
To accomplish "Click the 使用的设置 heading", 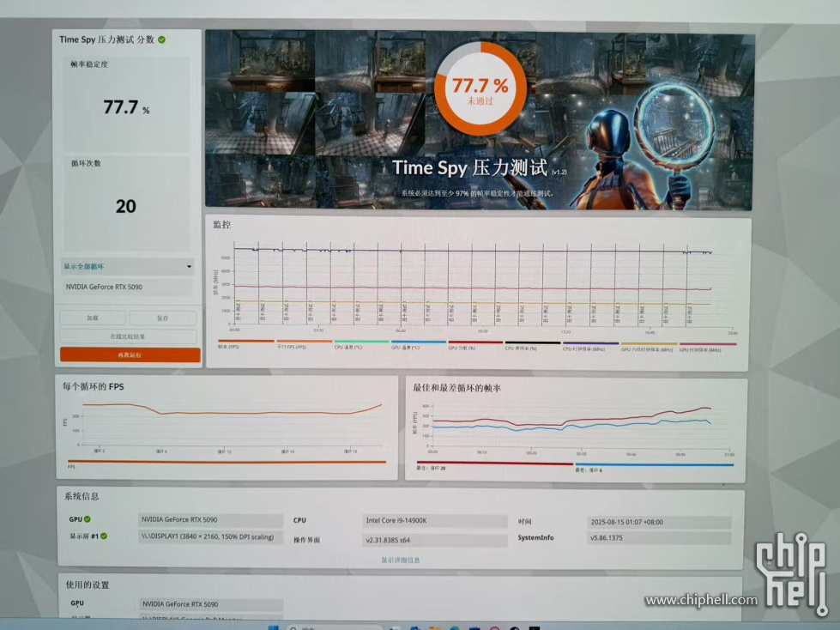I will [x=88, y=585].
